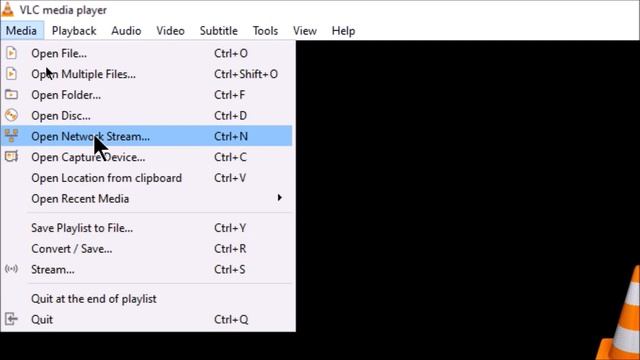Open the Playback menu
640x360 pixels.
pos(74,31)
